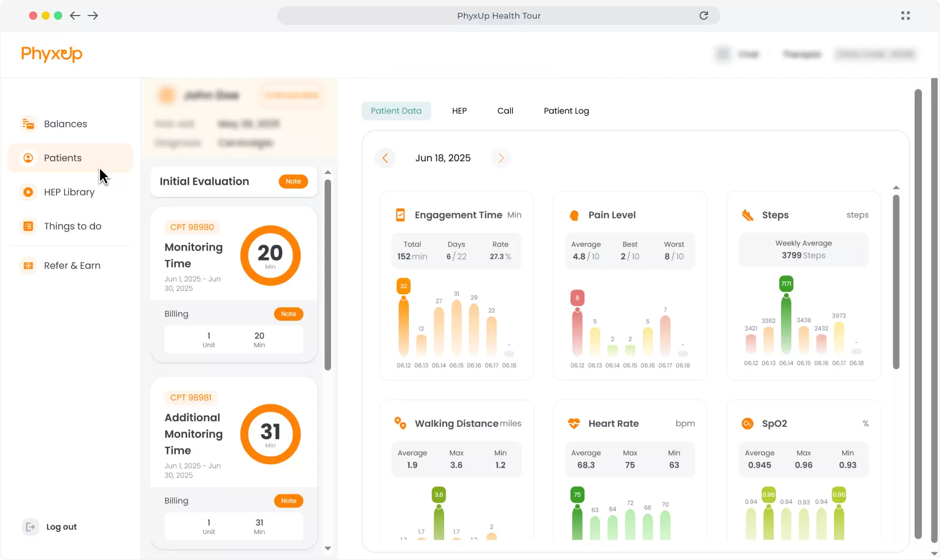Click the HEP Library play icon

[29, 192]
